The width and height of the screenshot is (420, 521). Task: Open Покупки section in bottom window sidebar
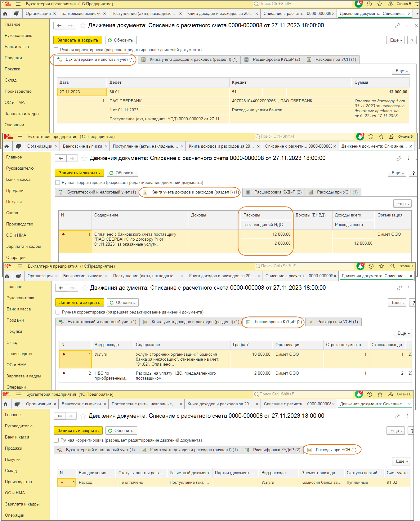pyautogui.click(x=13, y=460)
